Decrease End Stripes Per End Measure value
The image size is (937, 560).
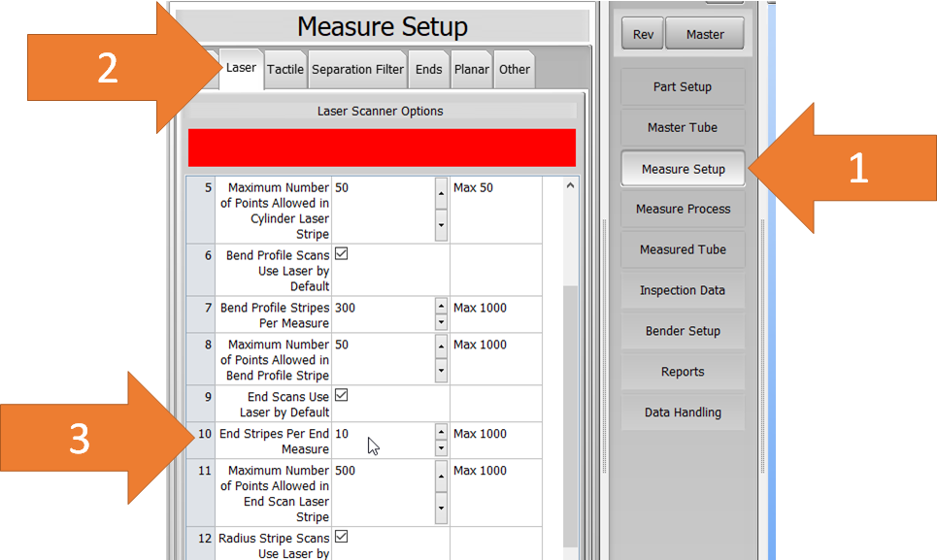click(x=441, y=448)
